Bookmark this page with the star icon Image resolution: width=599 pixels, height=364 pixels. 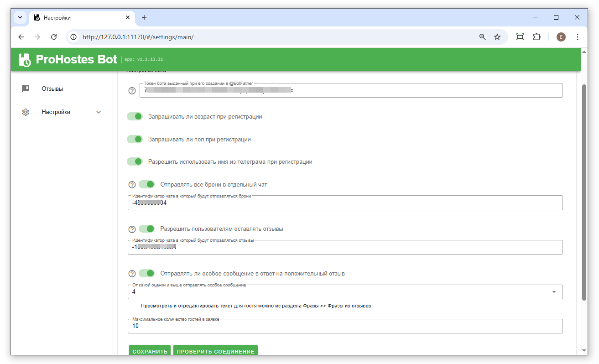pyautogui.click(x=497, y=37)
